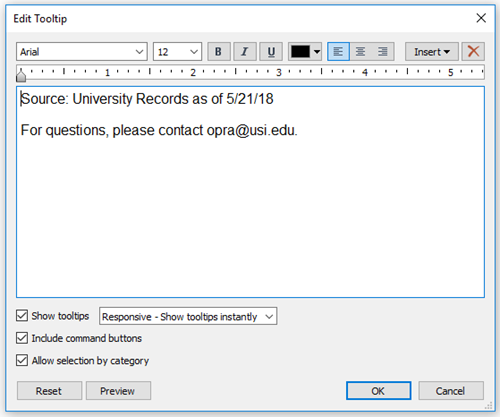
Task: Open the Arial font dropdown
Action: [x=82, y=52]
